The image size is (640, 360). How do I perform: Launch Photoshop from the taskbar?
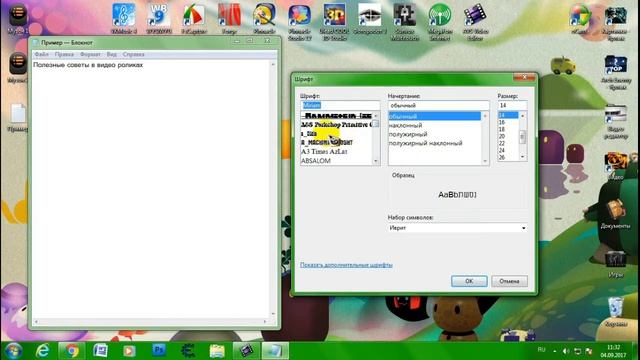pos(158,350)
